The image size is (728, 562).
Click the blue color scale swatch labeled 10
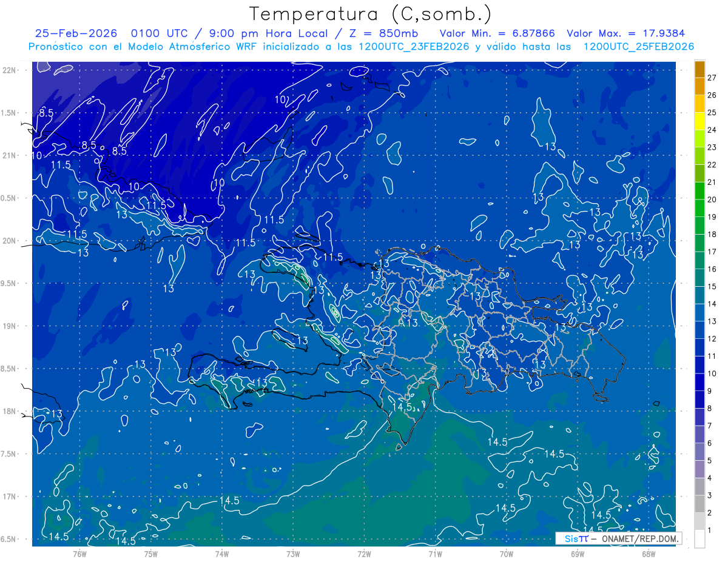[699, 365]
